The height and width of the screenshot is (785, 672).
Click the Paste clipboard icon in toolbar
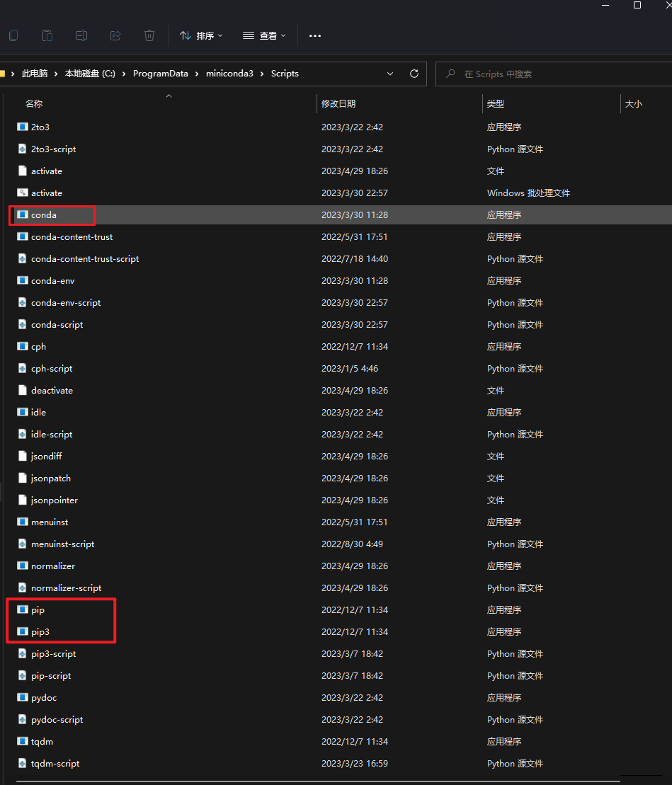(47, 35)
